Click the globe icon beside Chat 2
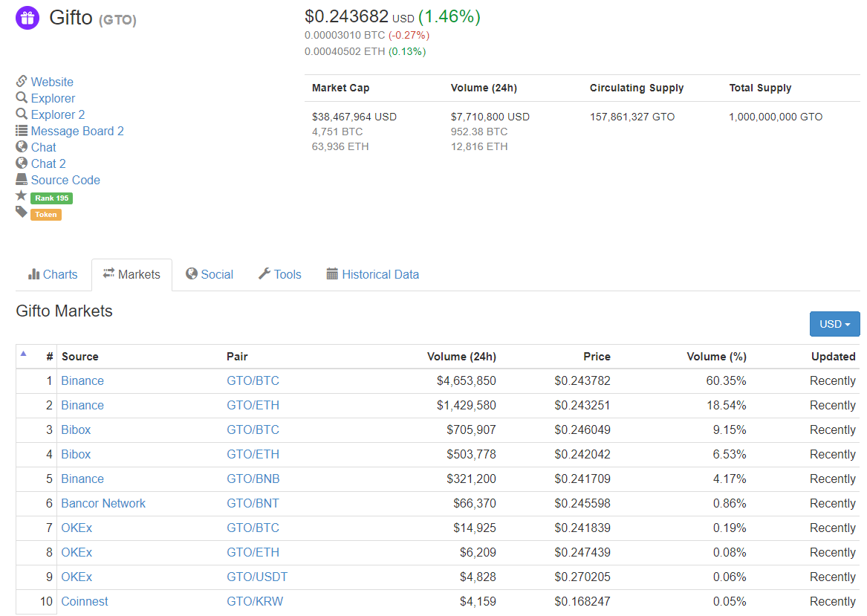The image size is (867, 616). tap(22, 163)
